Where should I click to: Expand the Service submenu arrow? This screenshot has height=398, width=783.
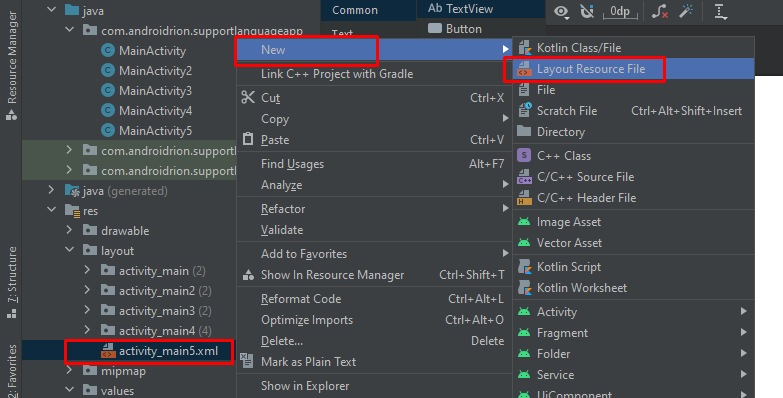point(744,374)
